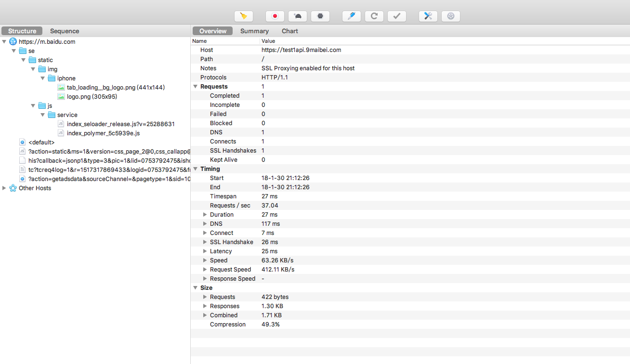Click the 'static' folder icon
The height and width of the screenshot is (364, 630).
pyautogui.click(x=32, y=60)
